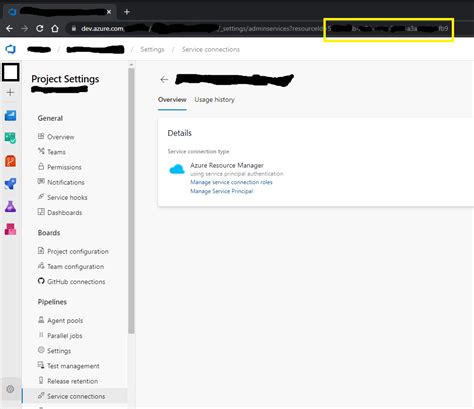
Task: Click the Project Settings heading
Action: pyautogui.click(x=65, y=79)
